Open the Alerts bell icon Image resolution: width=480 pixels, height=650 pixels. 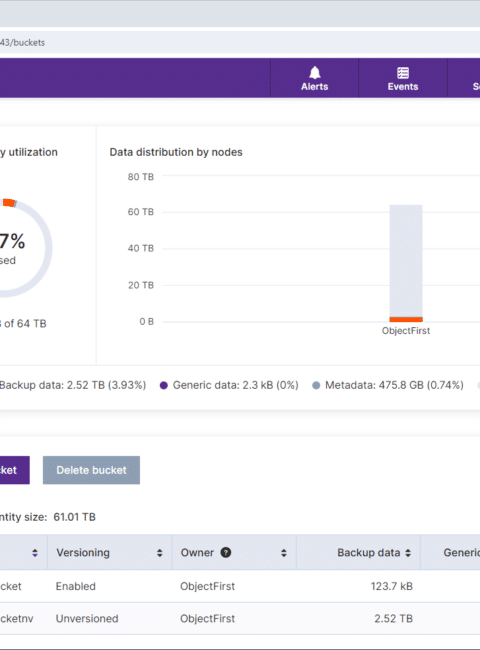coord(315,73)
